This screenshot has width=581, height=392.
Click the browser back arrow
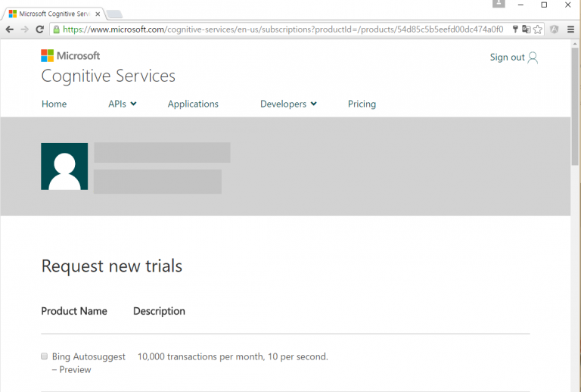pos(9,30)
